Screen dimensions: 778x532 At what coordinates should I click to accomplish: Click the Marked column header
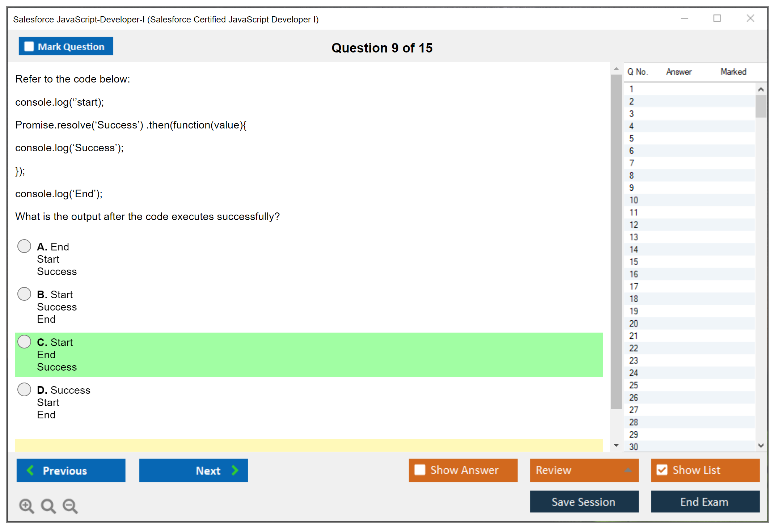pos(733,72)
